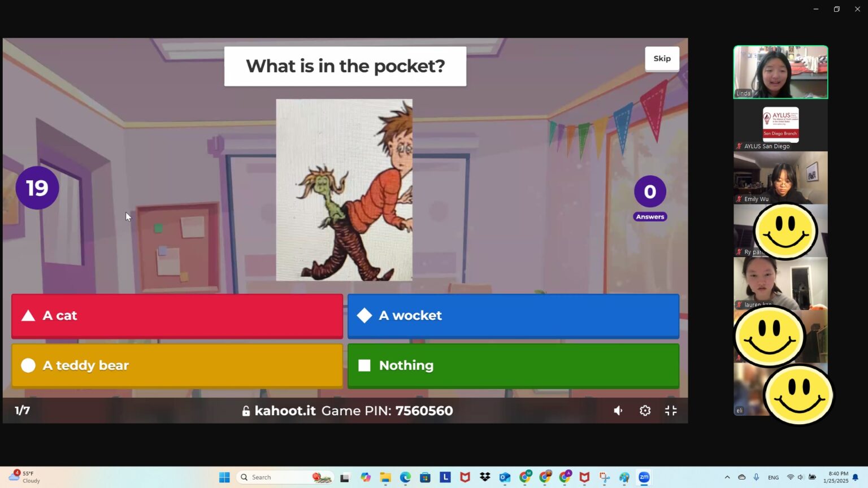
Task: Select the green "Nothing" answer
Action: 513,365
